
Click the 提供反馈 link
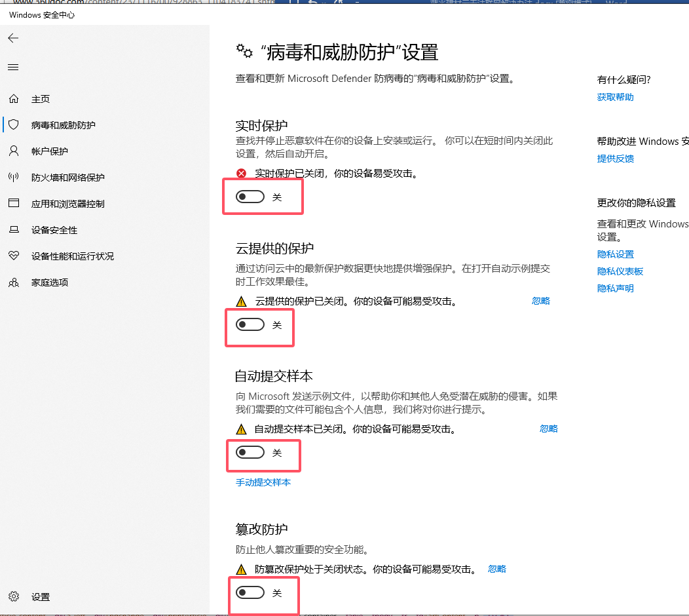point(615,159)
